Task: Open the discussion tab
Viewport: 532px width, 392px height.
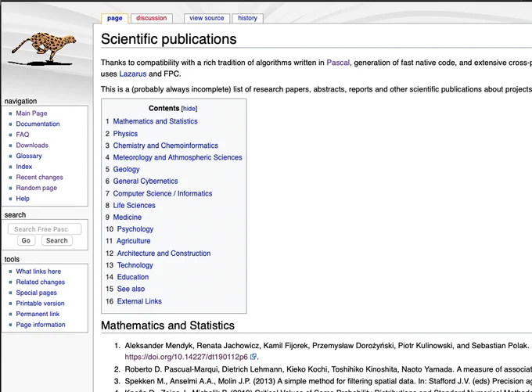Action: coord(151,18)
